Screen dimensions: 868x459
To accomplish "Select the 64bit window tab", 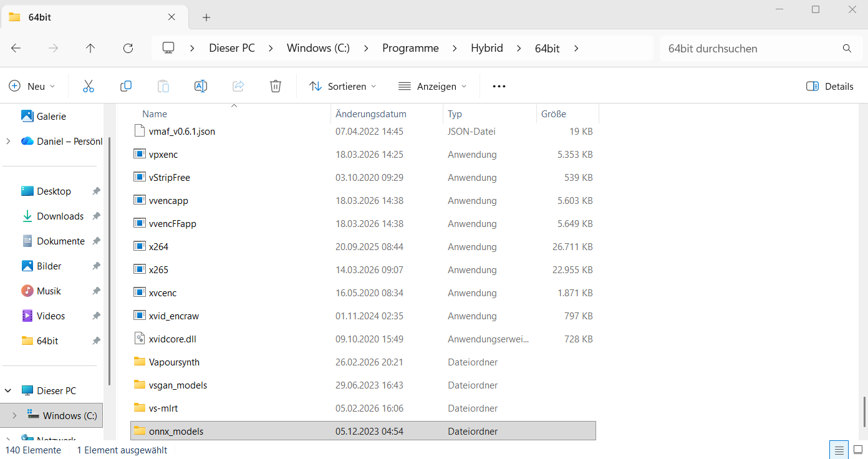I will (x=94, y=17).
